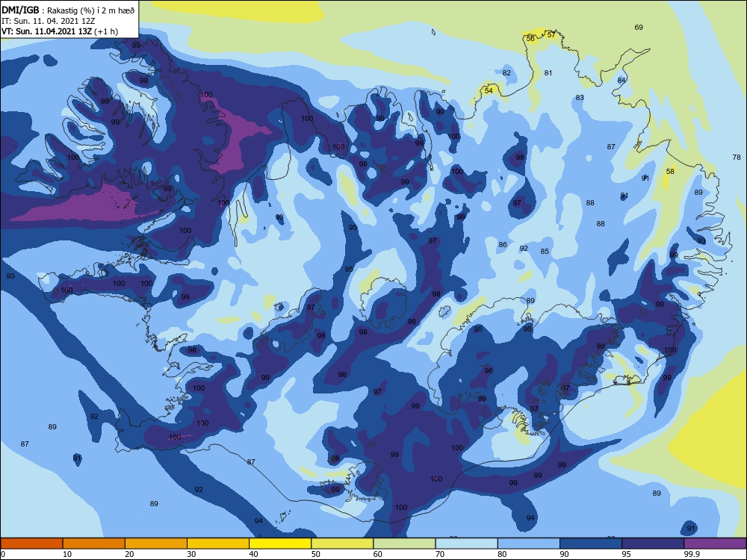The height and width of the screenshot is (560, 747).
Task: Select the 20–30 amber legend swatch
Action: point(156,544)
